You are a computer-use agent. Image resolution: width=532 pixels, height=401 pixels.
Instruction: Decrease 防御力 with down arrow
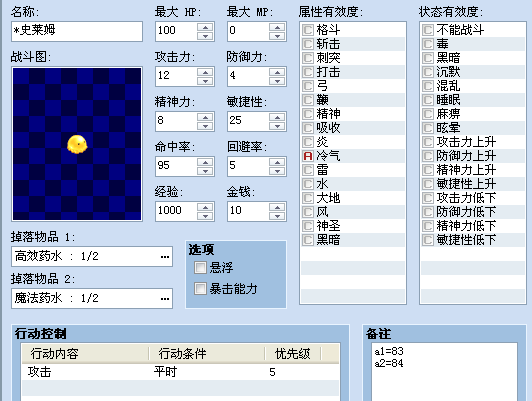pos(277,81)
